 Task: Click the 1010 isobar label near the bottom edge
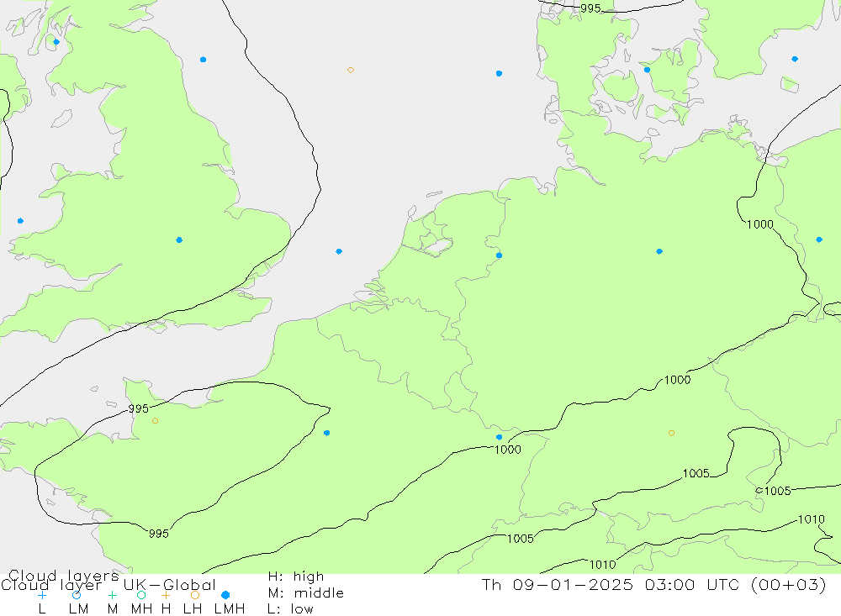point(602,565)
